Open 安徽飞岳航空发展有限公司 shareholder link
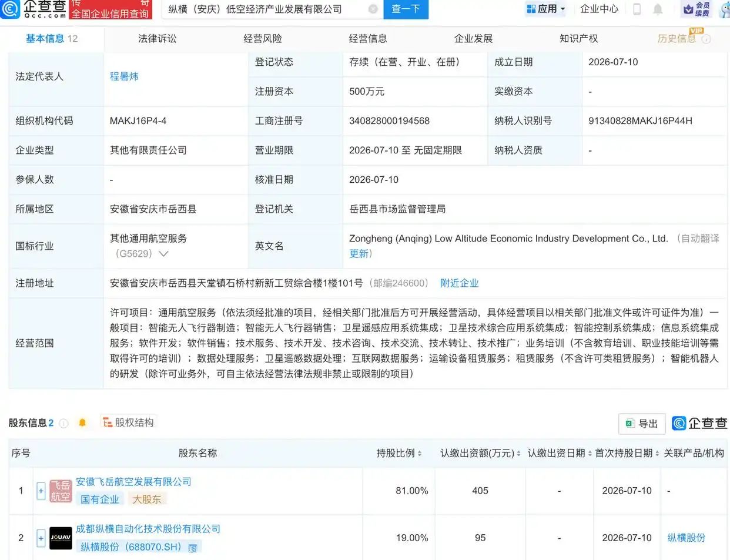This screenshot has height=560, width=730. [x=133, y=482]
